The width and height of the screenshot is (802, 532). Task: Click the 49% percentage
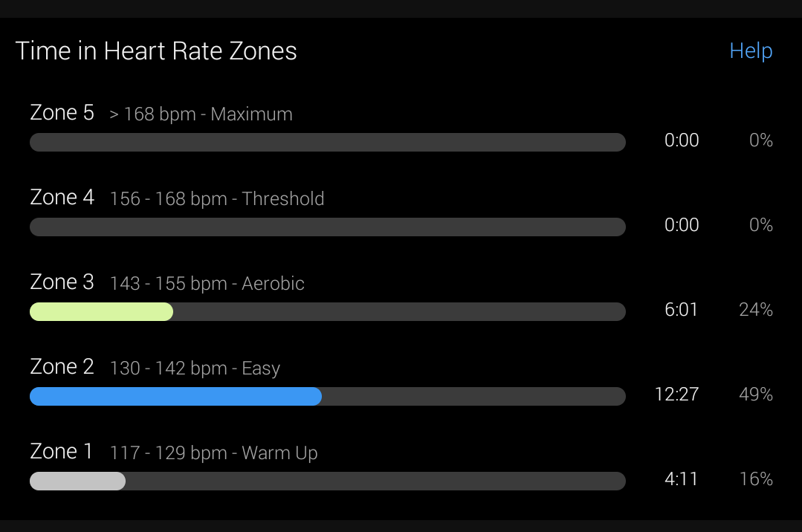pos(756,394)
